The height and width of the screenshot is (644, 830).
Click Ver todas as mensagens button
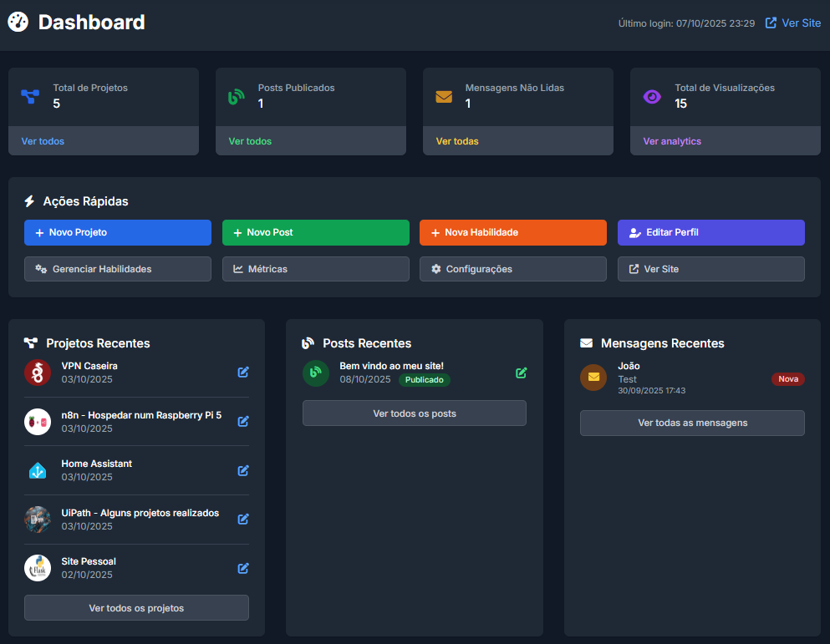692,423
